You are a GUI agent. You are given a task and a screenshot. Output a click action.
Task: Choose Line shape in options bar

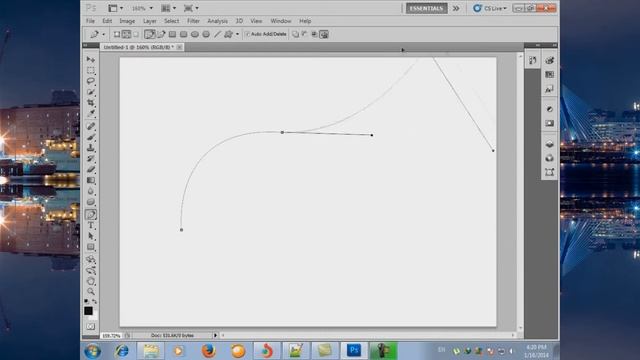click(217, 34)
